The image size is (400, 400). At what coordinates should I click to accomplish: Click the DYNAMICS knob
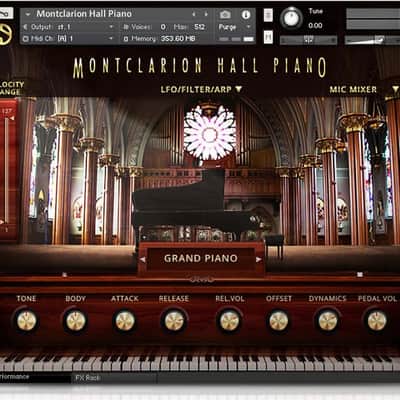click(328, 321)
